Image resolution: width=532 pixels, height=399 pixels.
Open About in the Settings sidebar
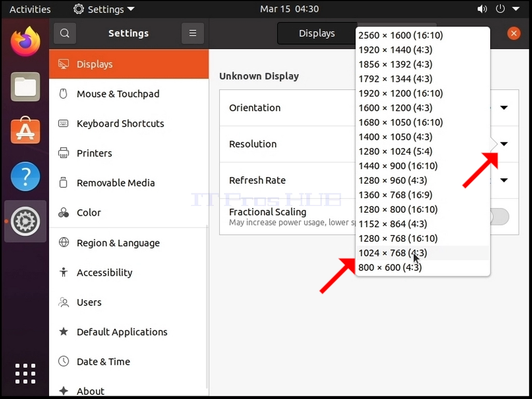coord(129,391)
